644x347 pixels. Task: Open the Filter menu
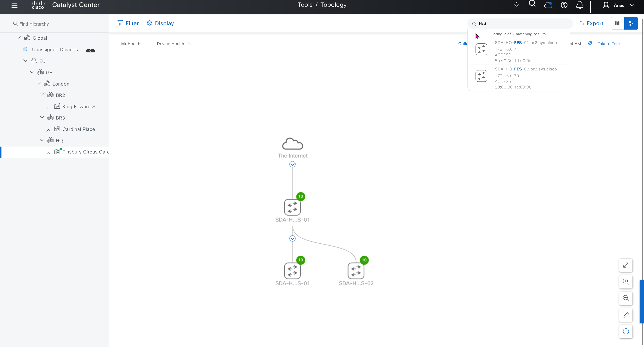128,23
